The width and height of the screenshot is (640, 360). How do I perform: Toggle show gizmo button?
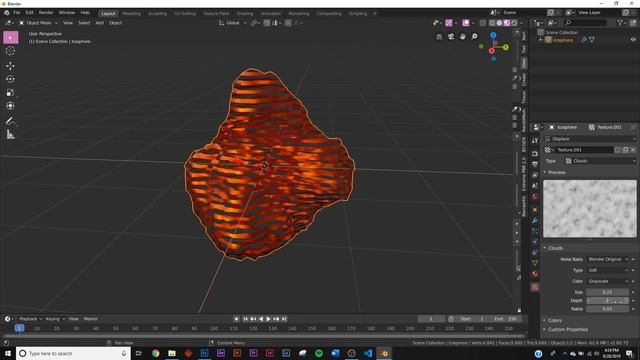click(449, 23)
